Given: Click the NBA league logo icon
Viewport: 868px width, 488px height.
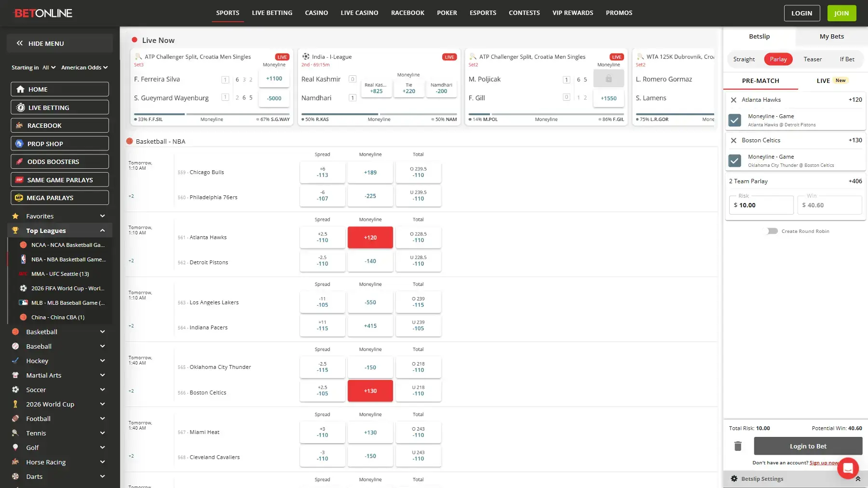Looking at the screenshot, I should pyautogui.click(x=23, y=259).
